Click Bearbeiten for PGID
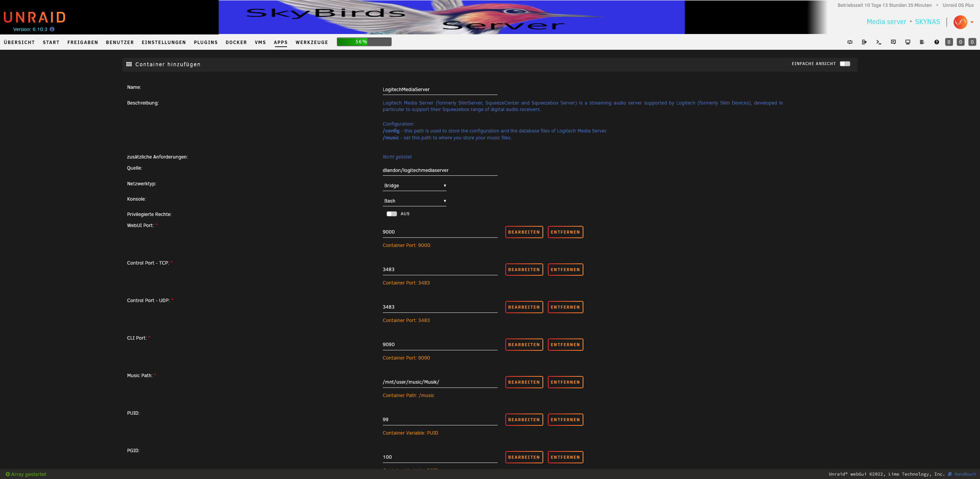980x479 pixels. pos(524,457)
